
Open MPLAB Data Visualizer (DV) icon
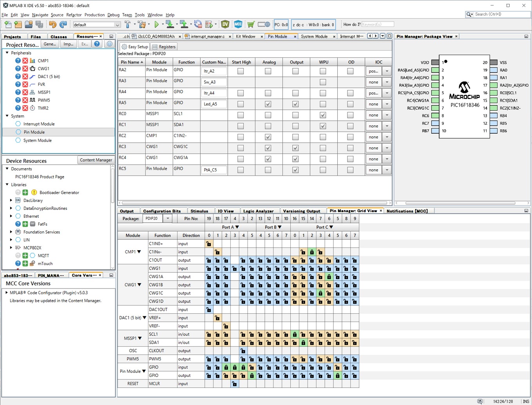click(x=225, y=24)
